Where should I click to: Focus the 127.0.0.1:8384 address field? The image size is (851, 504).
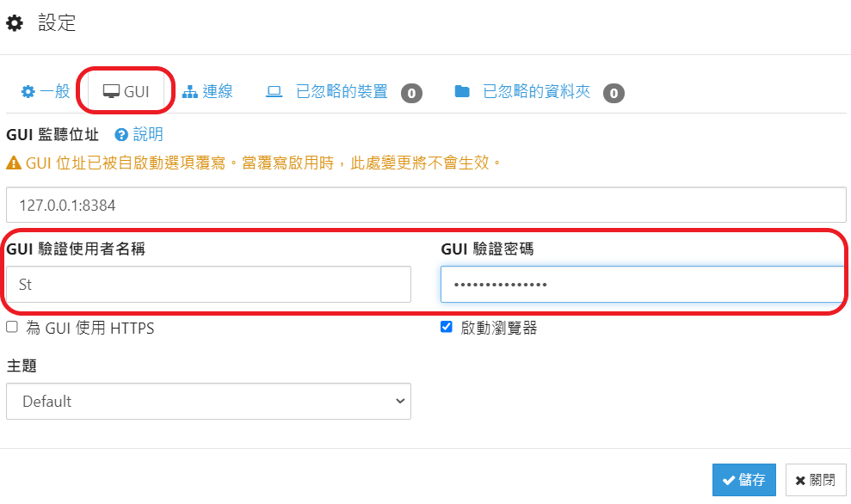point(426,205)
